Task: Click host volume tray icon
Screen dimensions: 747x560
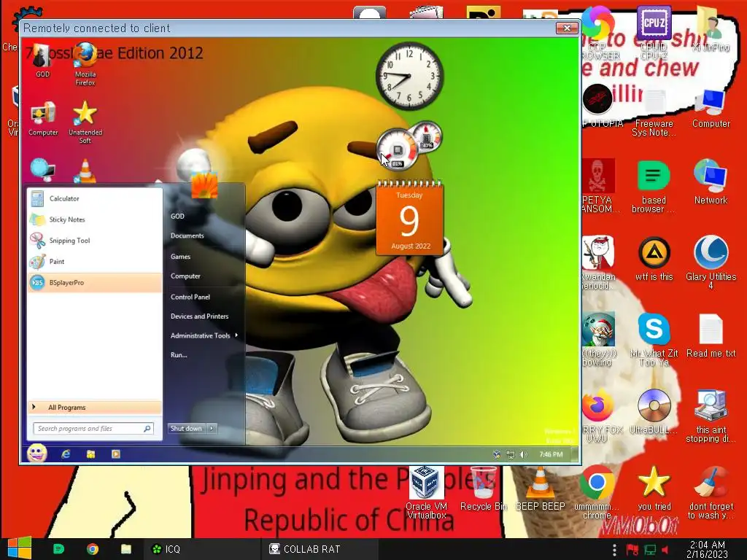Action: (665, 550)
